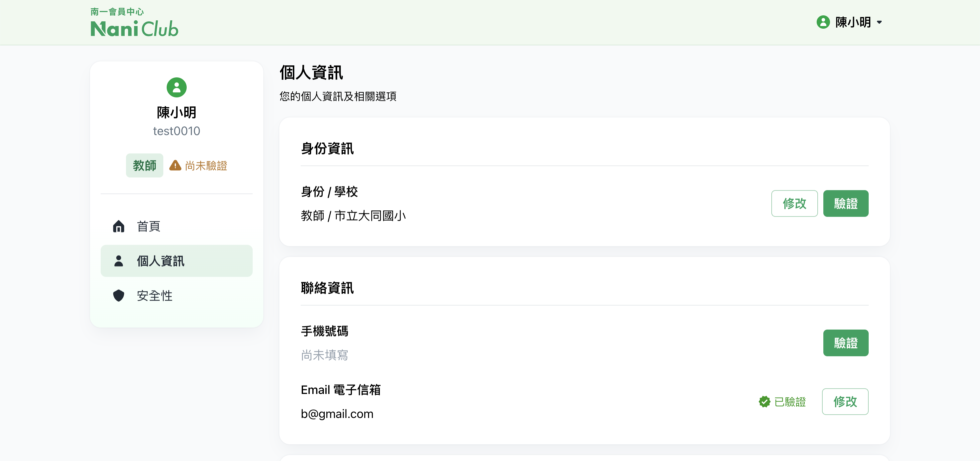Click the Email 電子信箱 field label
This screenshot has height=461, width=980.
pyautogui.click(x=340, y=390)
